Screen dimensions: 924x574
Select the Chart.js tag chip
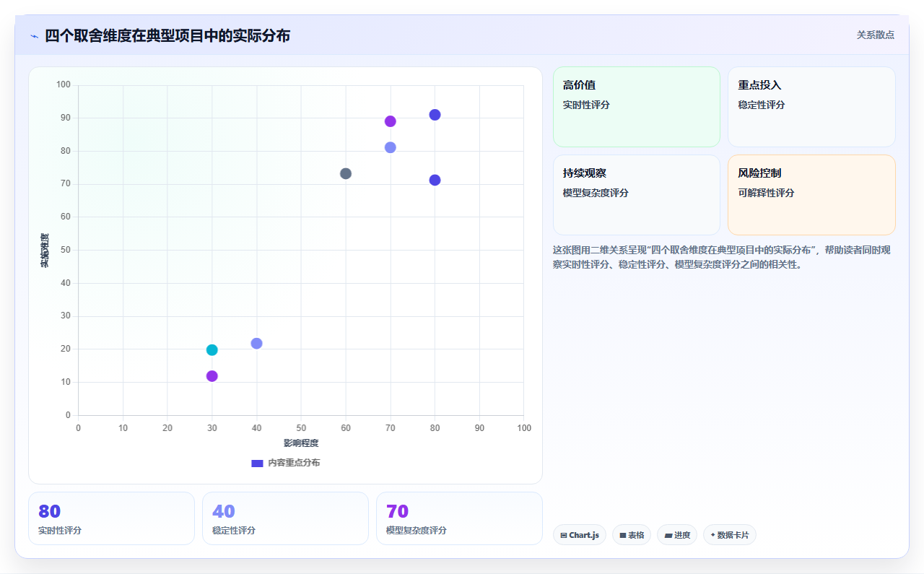pos(580,535)
